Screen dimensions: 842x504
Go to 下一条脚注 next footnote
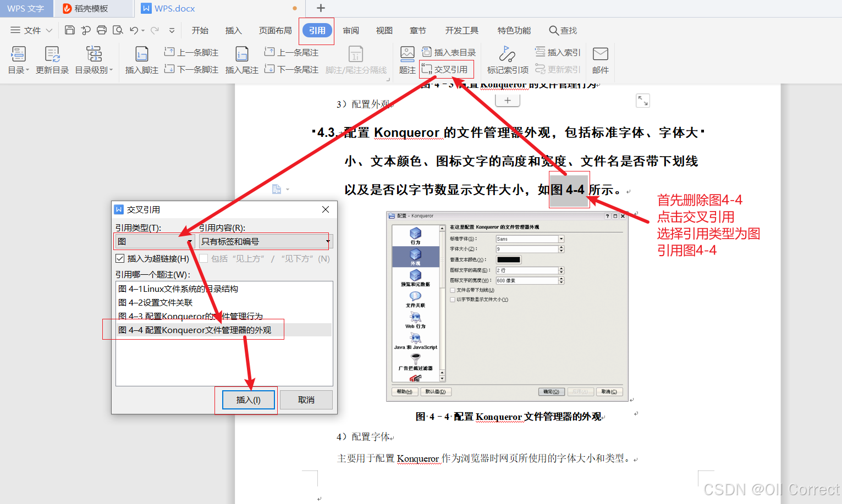coord(191,69)
